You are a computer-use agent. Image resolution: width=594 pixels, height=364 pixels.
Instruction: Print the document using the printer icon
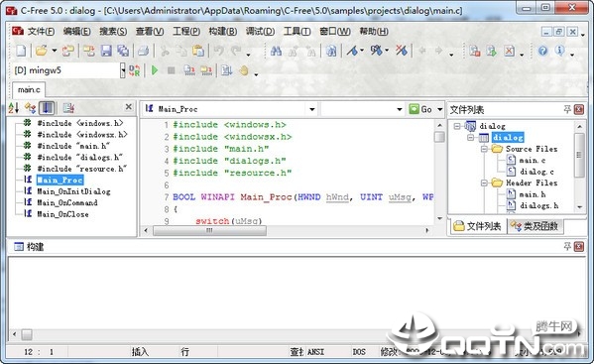[143, 51]
